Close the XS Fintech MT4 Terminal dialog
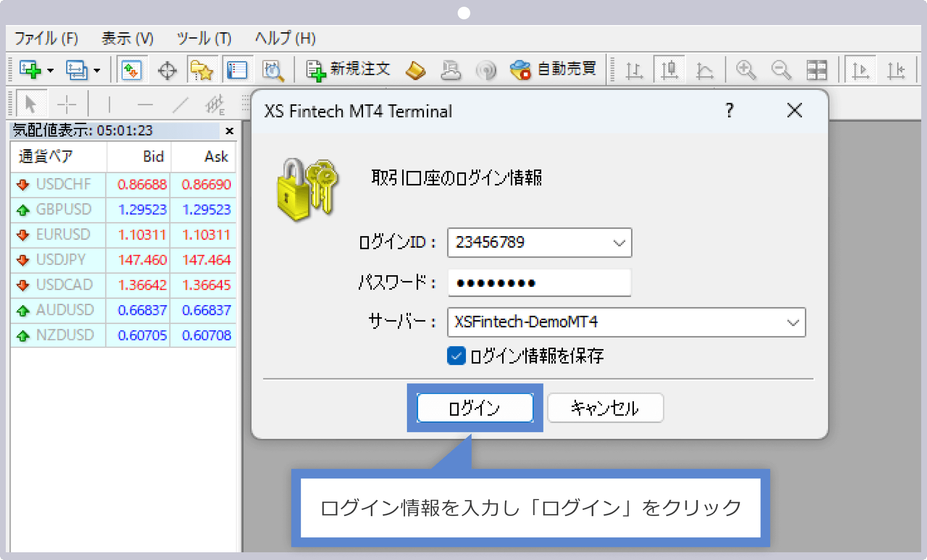 pyautogui.click(x=795, y=111)
